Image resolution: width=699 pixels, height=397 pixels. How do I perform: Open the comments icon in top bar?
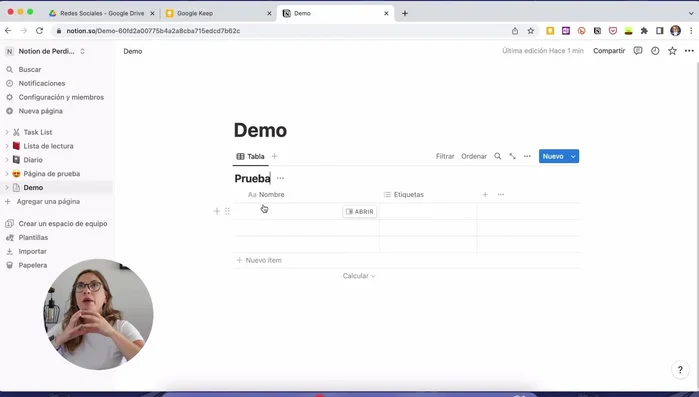pos(638,51)
